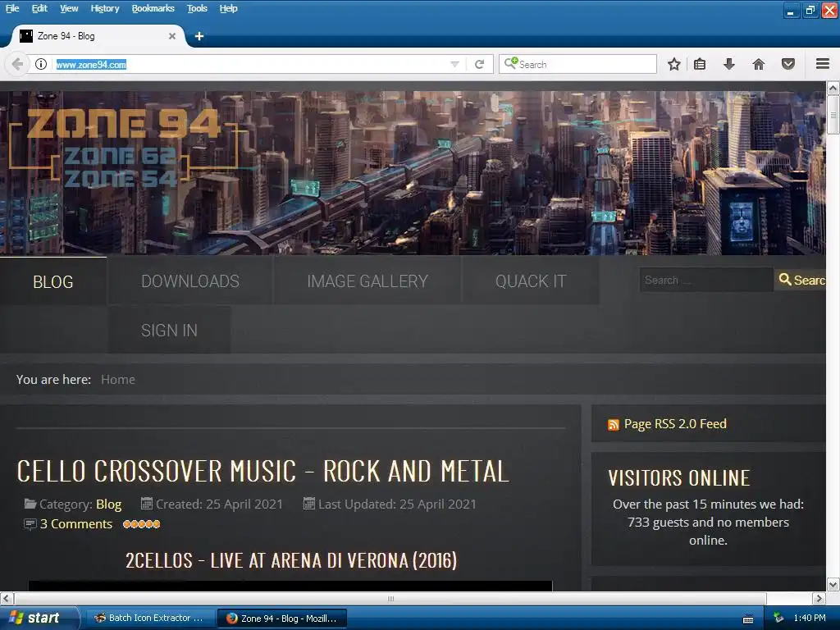Click the folder icon beside Category
The image size is (840, 630).
(x=30, y=504)
